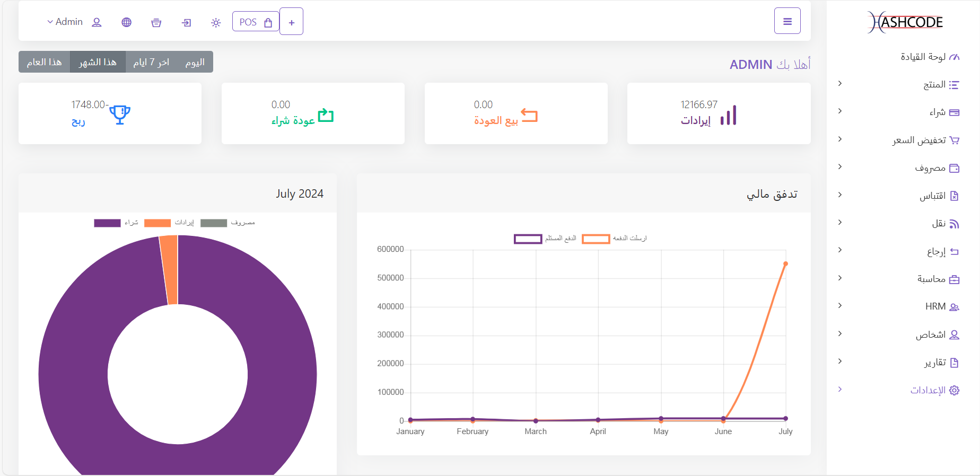Screen dimensions: 980x476
Task: Click the مصروف wallet icon
Action: click(954, 169)
